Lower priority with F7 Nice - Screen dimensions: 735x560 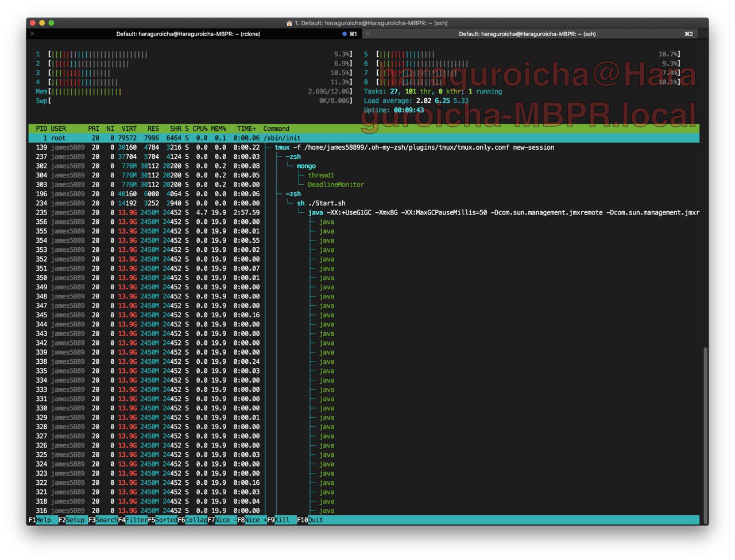point(222,520)
